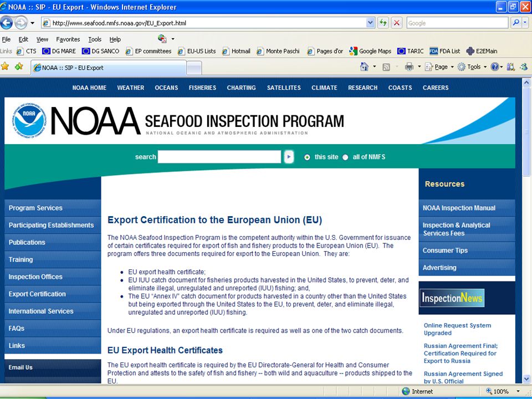Click the Research icon in command bar

pos(510,67)
